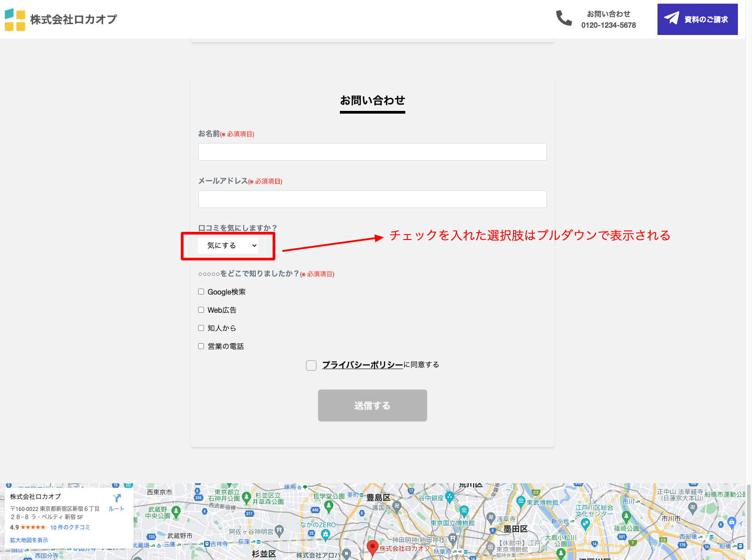Open the プライバシーポリシー link
The height and width of the screenshot is (560, 752).
point(363,365)
